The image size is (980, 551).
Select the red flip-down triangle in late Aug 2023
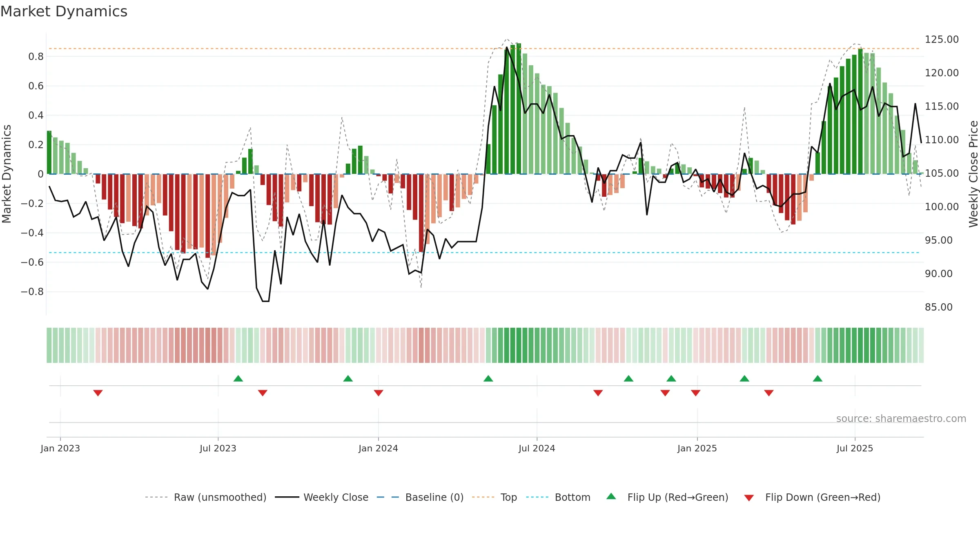pos(263,393)
